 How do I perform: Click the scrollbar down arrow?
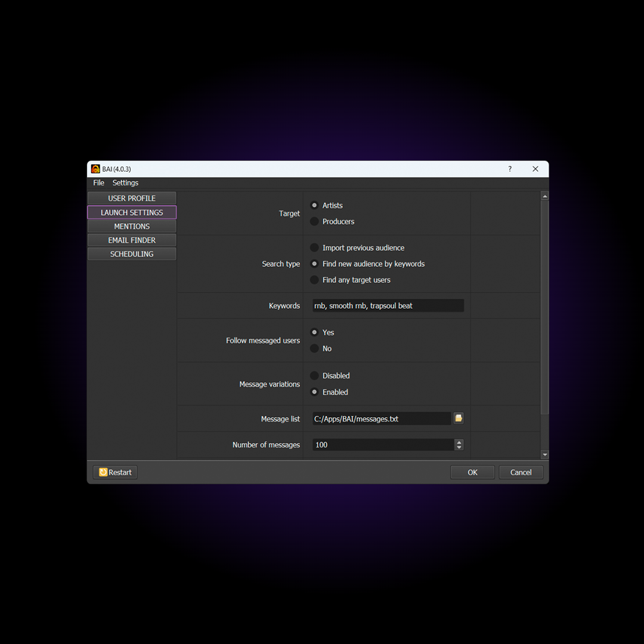coord(544,454)
